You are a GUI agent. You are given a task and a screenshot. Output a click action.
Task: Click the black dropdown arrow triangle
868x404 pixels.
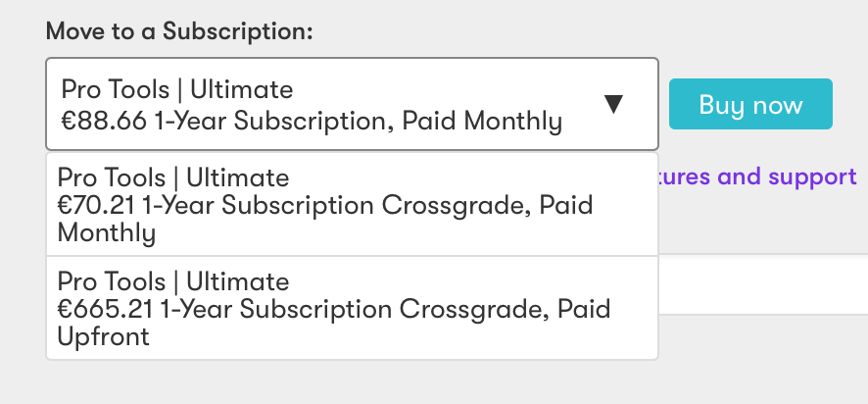613,105
